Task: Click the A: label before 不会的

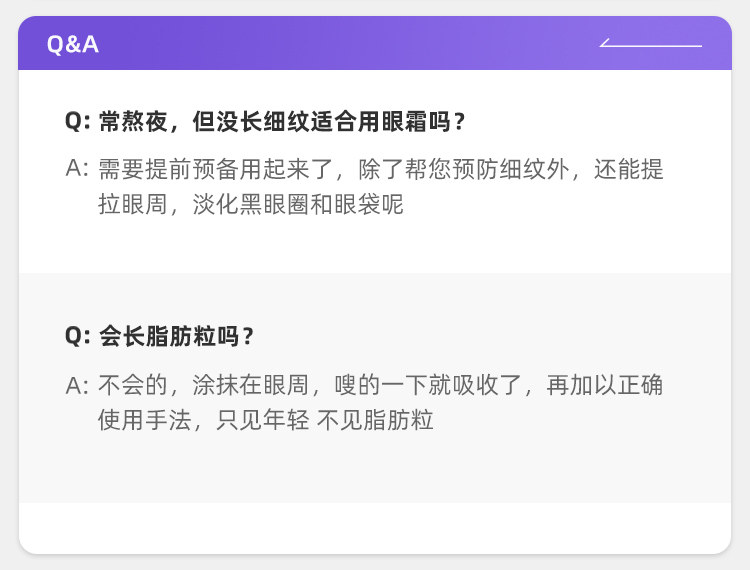Action: click(78, 385)
